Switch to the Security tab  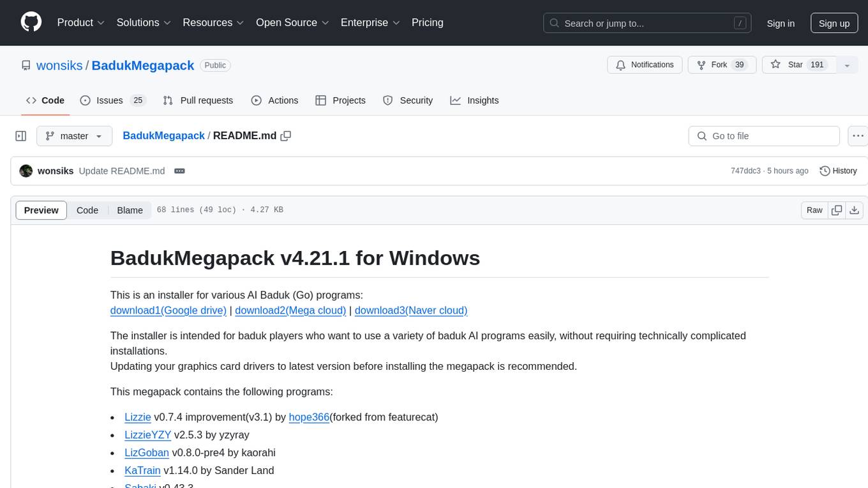[408, 100]
